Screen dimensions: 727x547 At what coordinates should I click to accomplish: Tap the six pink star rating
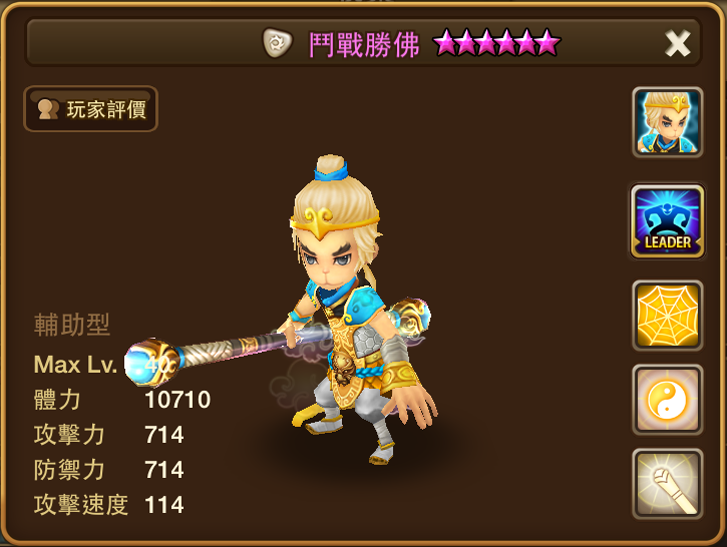(497, 43)
